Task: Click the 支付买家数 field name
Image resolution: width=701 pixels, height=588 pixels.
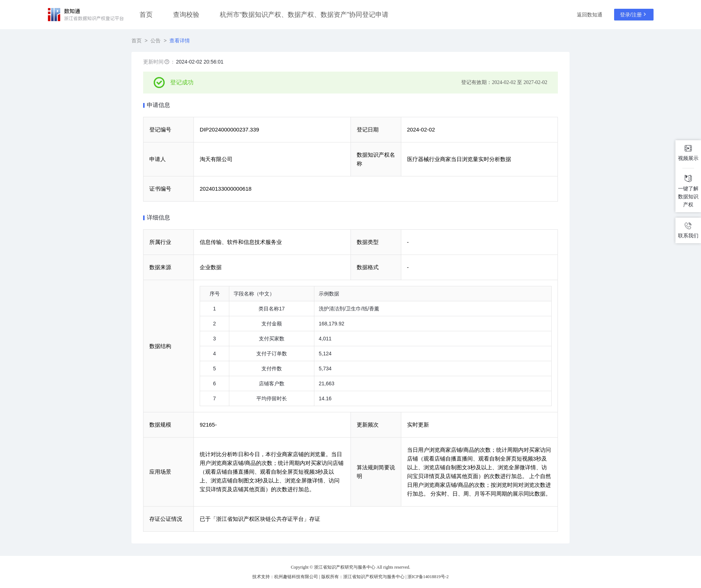Action: [272, 339]
